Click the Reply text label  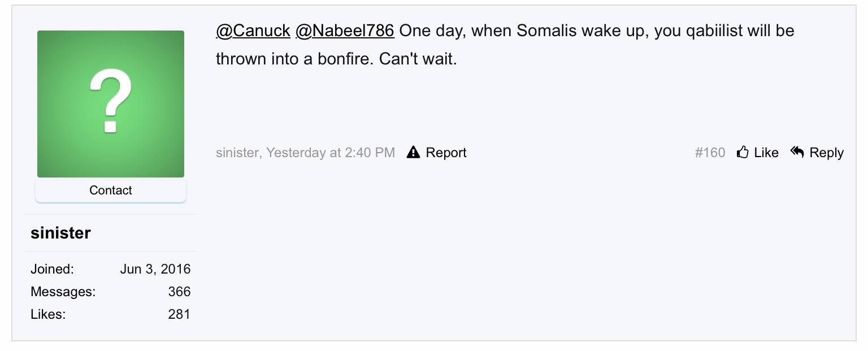coord(826,153)
